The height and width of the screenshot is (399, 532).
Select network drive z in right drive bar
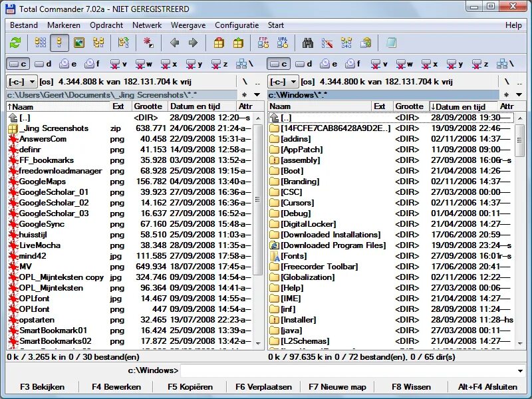click(x=481, y=63)
